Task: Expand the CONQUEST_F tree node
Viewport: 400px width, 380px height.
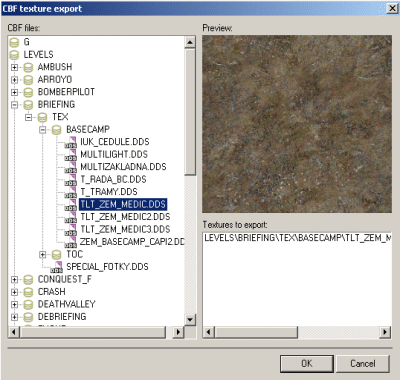Action: (x=14, y=280)
